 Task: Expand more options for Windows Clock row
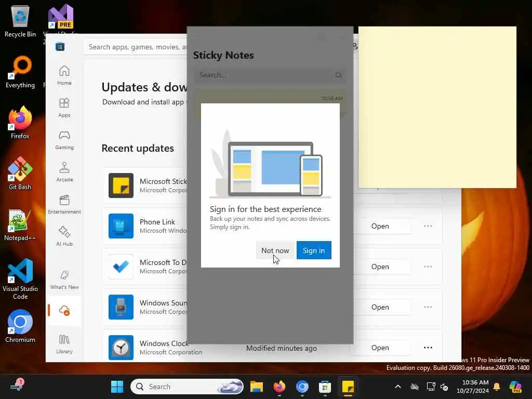428,348
